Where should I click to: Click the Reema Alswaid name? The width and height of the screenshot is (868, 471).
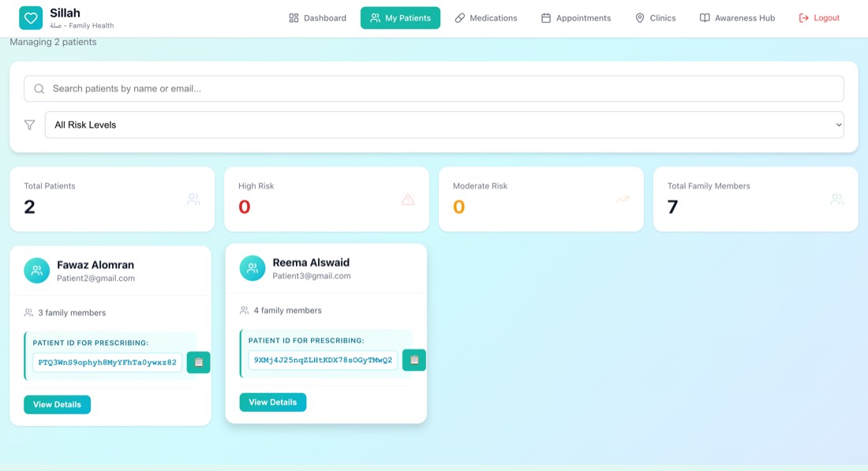pyautogui.click(x=311, y=263)
